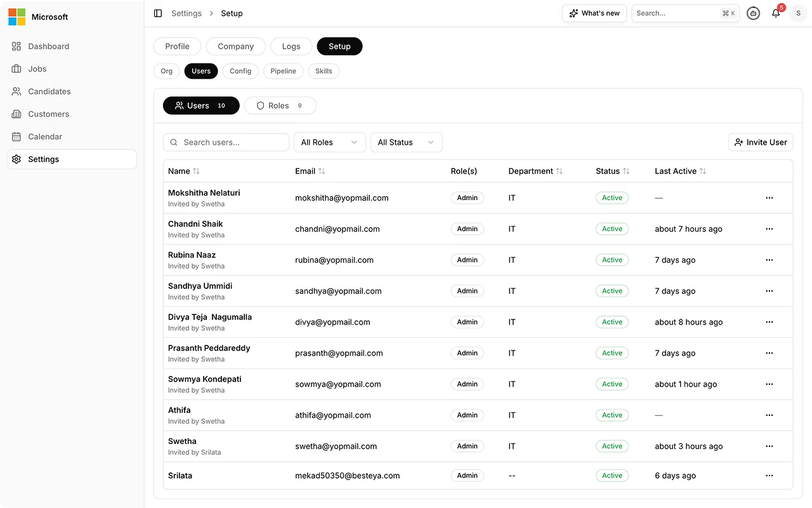Open row actions for Divya Teja Nagumalla

769,323
